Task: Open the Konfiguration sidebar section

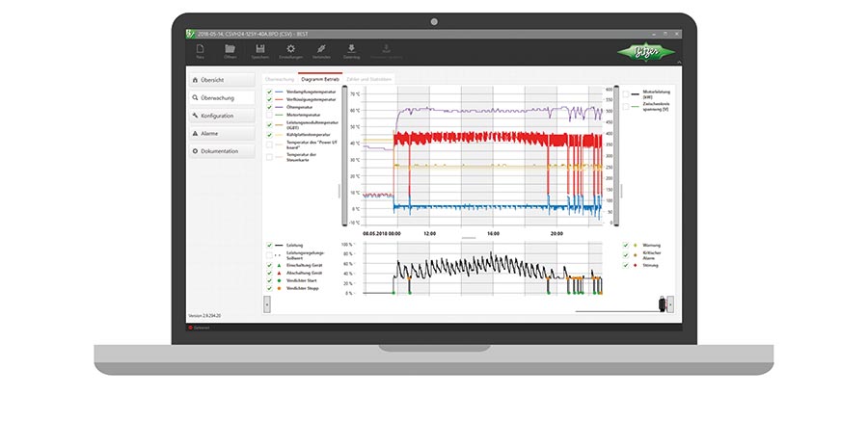Action: coord(221,116)
